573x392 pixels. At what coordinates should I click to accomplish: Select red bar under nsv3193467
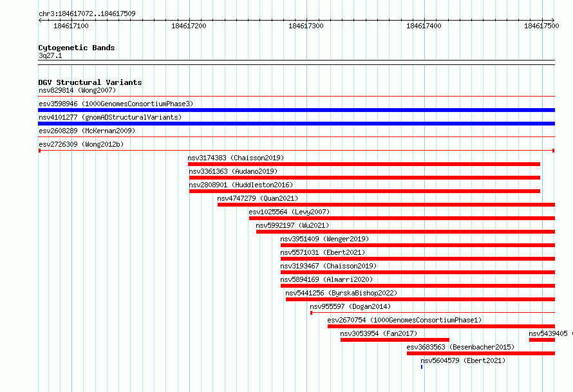418,272
